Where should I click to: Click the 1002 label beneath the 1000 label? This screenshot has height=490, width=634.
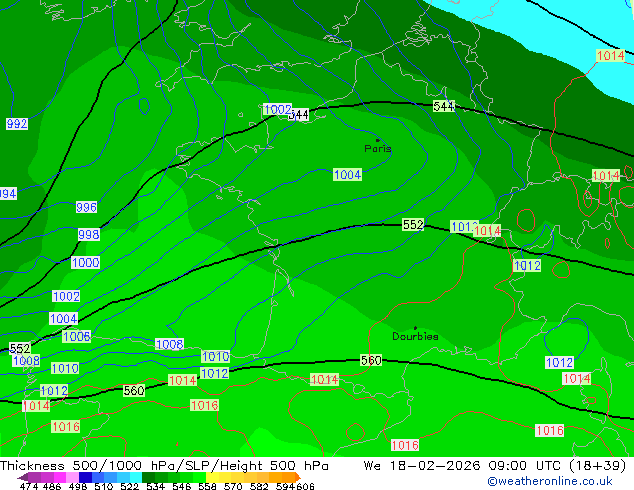(66, 296)
